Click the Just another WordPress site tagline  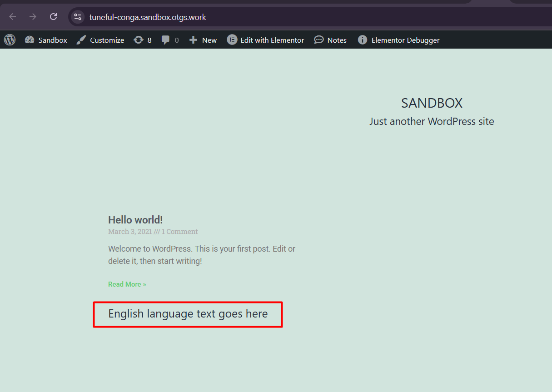coord(432,121)
